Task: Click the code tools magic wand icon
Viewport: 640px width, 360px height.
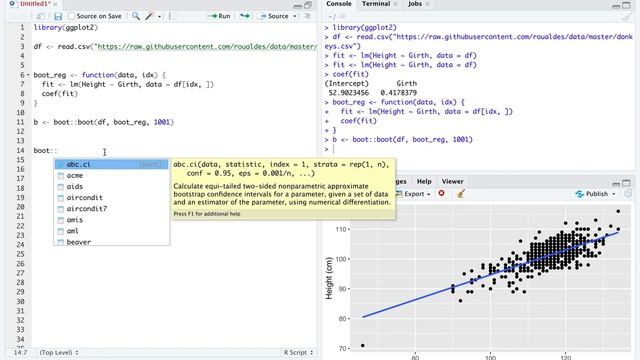Action: pyautogui.click(x=149, y=16)
